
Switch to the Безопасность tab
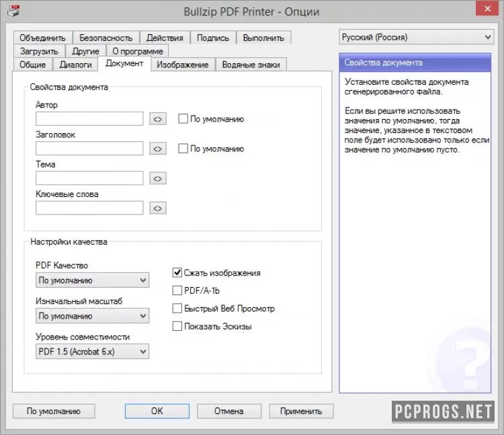pos(106,38)
